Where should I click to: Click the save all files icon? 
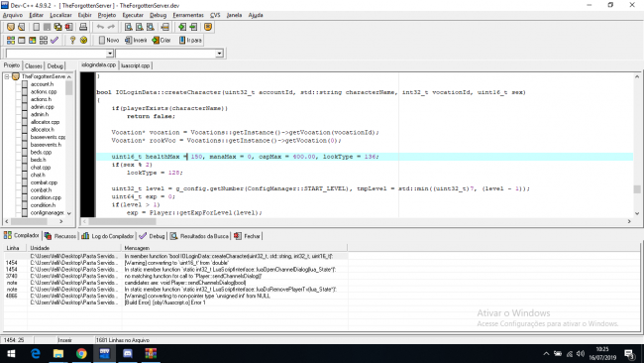click(57, 27)
